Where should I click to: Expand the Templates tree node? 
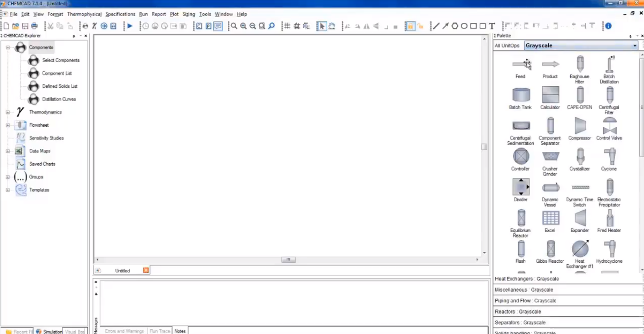point(8,190)
